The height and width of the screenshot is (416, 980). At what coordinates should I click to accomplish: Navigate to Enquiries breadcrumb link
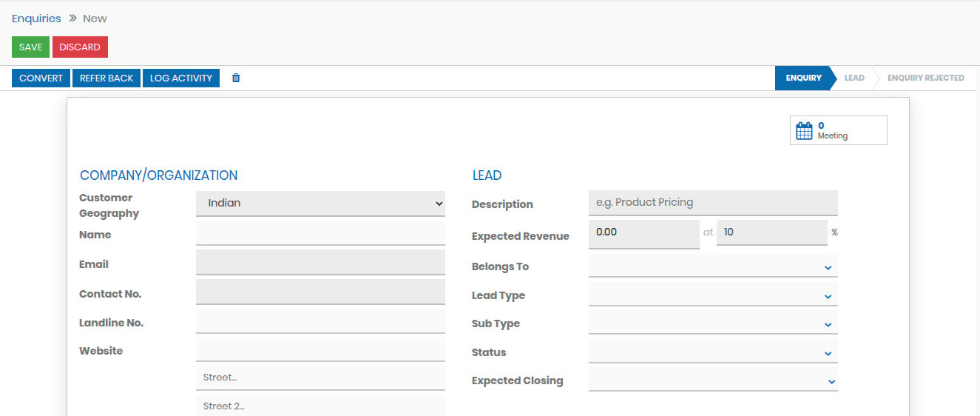point(36,19)
